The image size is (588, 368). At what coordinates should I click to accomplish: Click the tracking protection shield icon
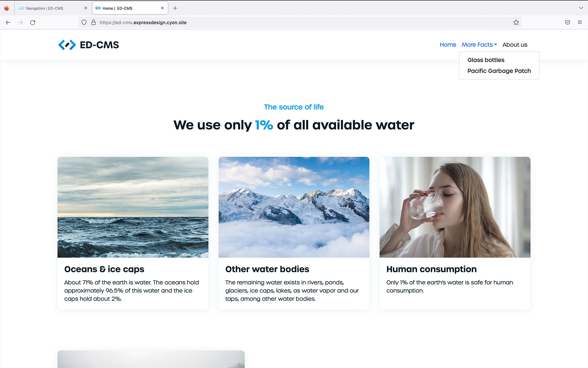[84, 22]
